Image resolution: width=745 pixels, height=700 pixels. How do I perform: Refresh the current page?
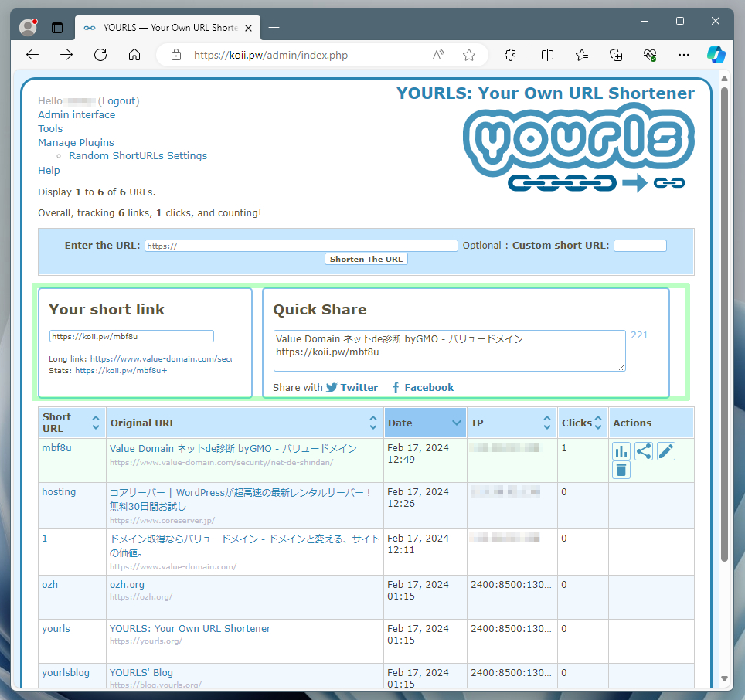click(100, 55)
